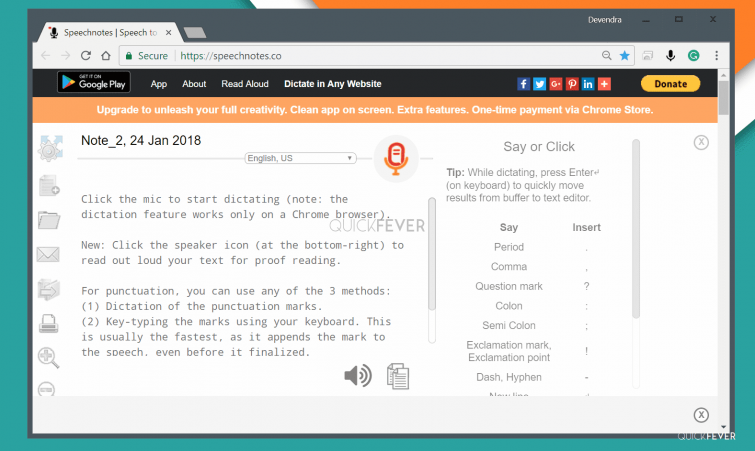The height and width of the screenshot is (451, 755).
Task: Open the notes folder icon in sidebar
Action: click(x=49, y=221)
